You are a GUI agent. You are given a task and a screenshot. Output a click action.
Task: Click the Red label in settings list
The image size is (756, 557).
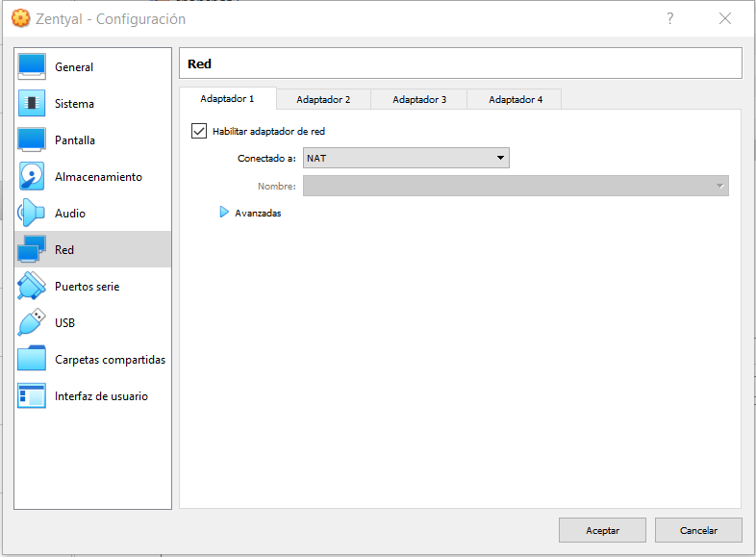64,250
